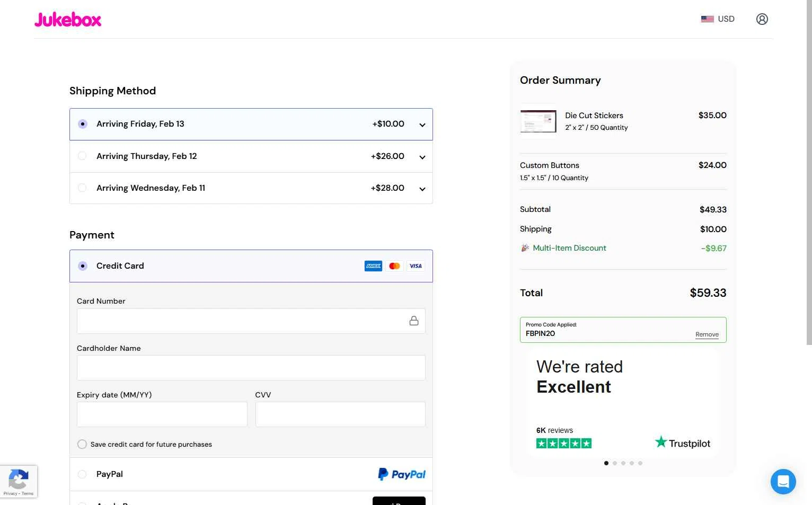Open the live chat bubble icon
The width and height of the screenshot is (812, 505).
tap(783, 482)
